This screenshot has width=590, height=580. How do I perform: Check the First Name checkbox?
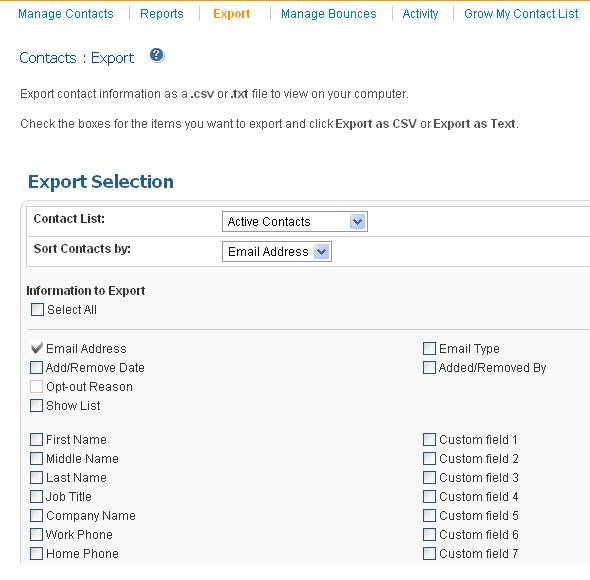(x=36, y=440)
